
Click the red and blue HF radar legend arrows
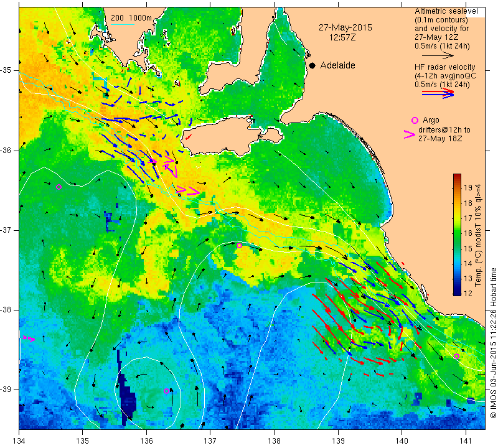(438, 93)
